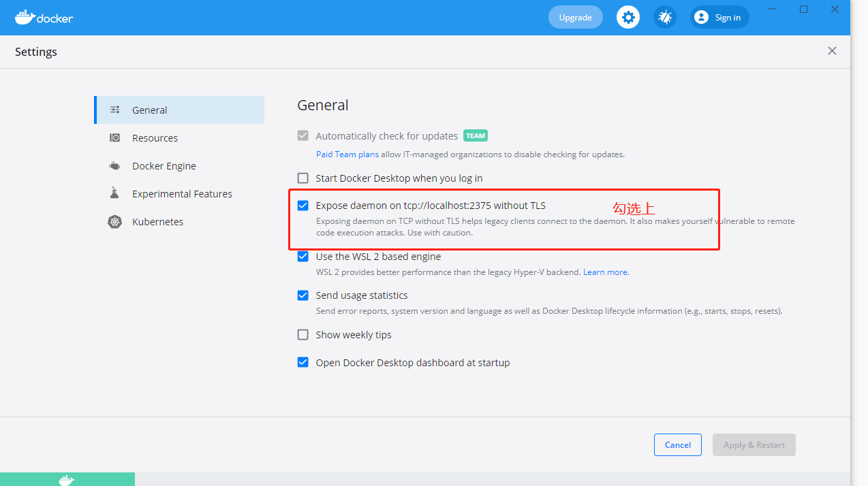Uncheck Expose daemon on tcp://localhost:2375 without TLS
Image resolution: width=868 pixels, height=486 pixels.
[303, 205]
